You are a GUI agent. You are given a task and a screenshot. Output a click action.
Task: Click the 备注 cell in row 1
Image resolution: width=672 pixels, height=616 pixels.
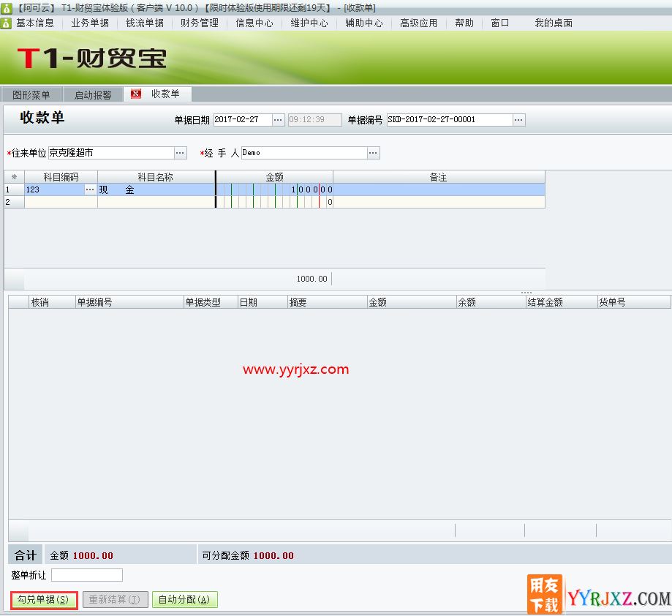point(439,189)
